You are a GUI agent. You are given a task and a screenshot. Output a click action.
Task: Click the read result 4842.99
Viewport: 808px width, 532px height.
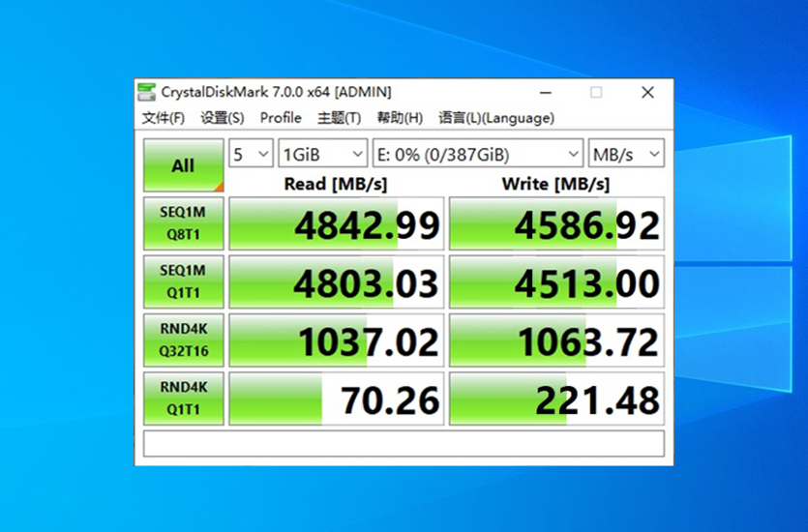336,223
